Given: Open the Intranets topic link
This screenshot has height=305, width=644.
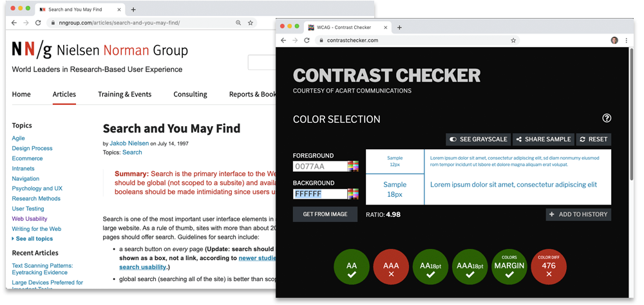Looking at the screenshot, I should 23,169.
